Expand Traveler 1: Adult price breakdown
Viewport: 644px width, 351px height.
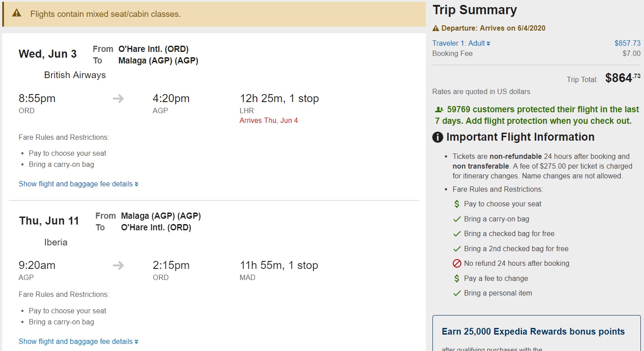pos(461,43)
